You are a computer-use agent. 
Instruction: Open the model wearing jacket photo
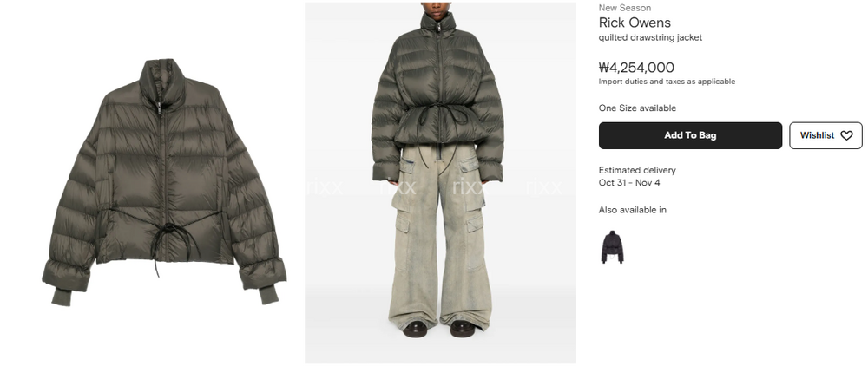pyautogui.click(x=440, y=182)
